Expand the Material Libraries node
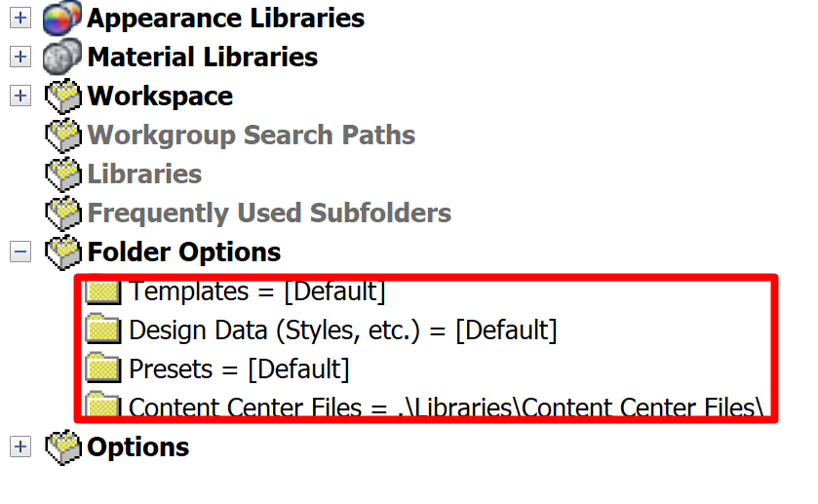This screenshot has height=504, width=818. (20, 58)
